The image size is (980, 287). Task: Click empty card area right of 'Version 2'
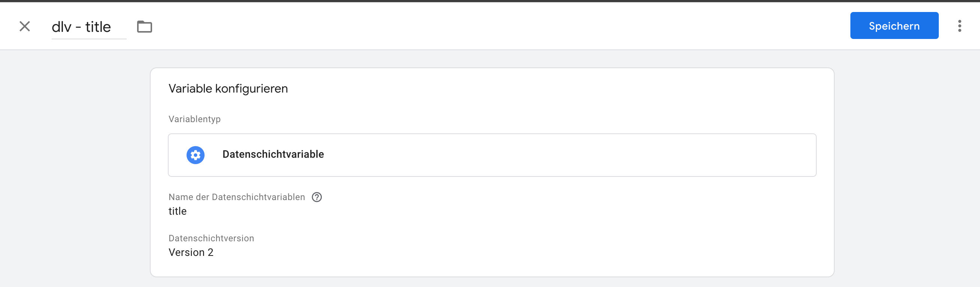(494, 253)
